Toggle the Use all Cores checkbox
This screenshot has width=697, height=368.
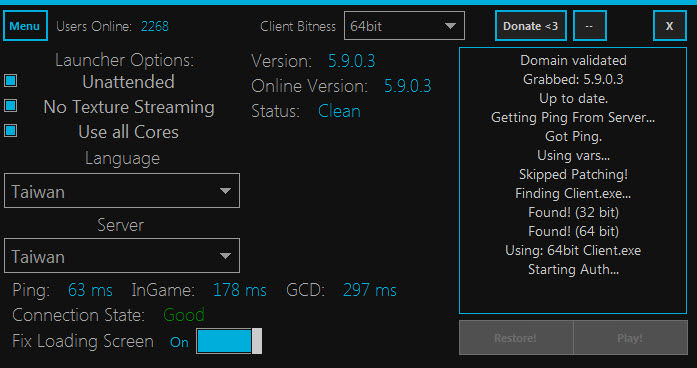tap(11, 131)
